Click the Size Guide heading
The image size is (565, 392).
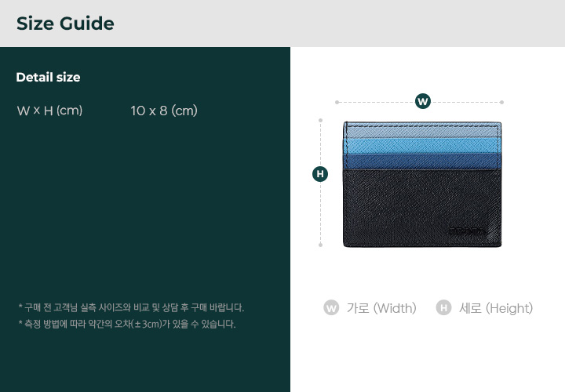point(65,24)
